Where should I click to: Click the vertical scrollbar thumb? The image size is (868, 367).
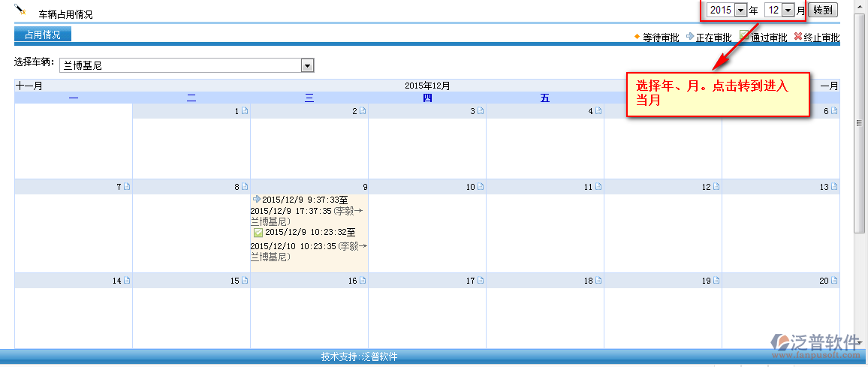859,122
